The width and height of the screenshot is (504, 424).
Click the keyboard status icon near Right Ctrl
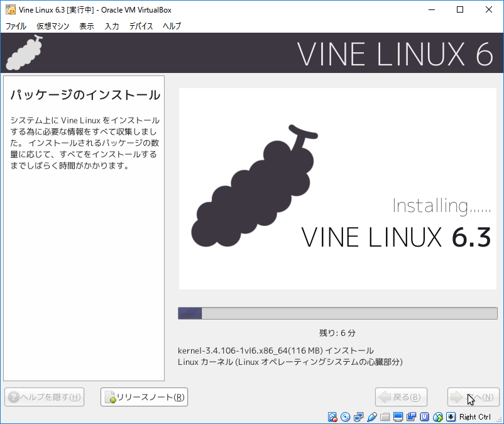pyautogui.click(x=451, y=416)
